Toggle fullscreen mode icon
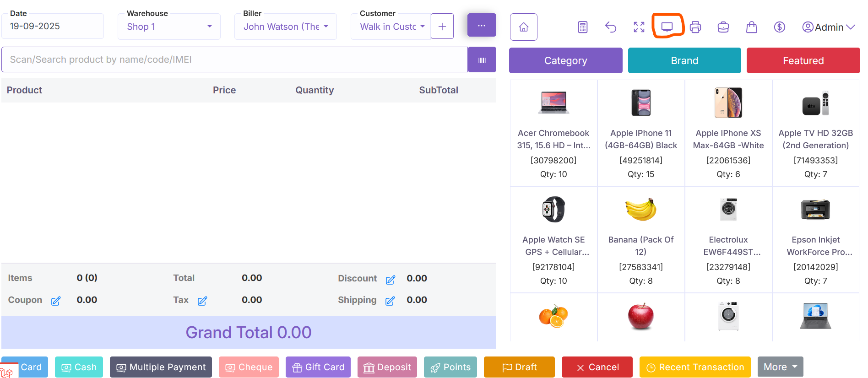868x378 pixels. click(639, 27)
